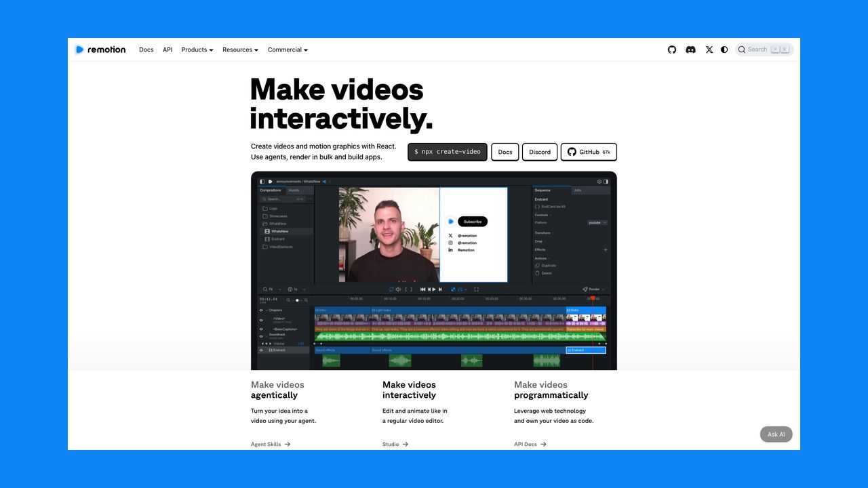Click the play button in the editor transport
Image resolution: width=868 pixels, height=488 pixels.
(x=434, y=289)
